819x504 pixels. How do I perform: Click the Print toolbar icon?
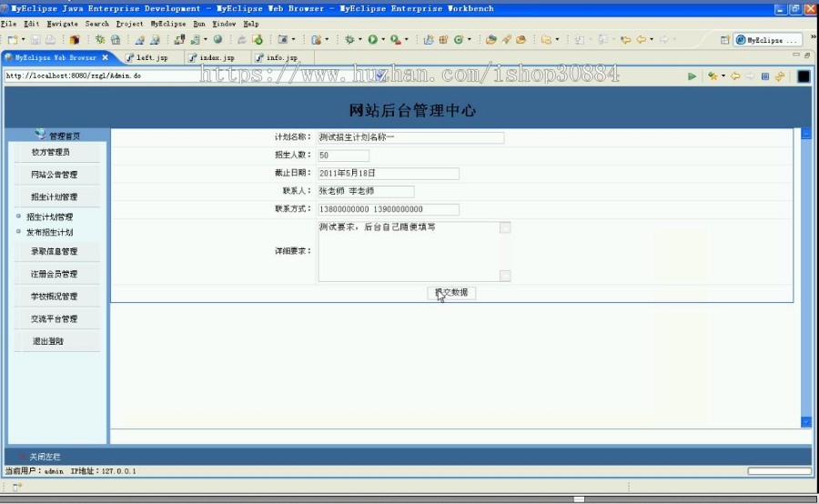click(50, 40)
